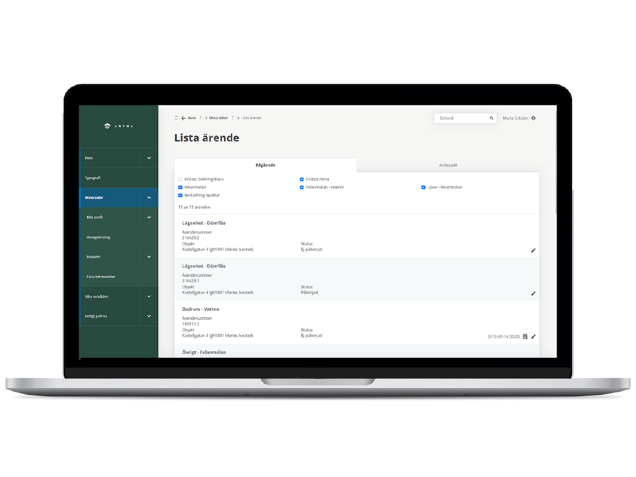
Task: Click the Maria Schöön user name
Action: pyautogui.click(x=516, y=118)
